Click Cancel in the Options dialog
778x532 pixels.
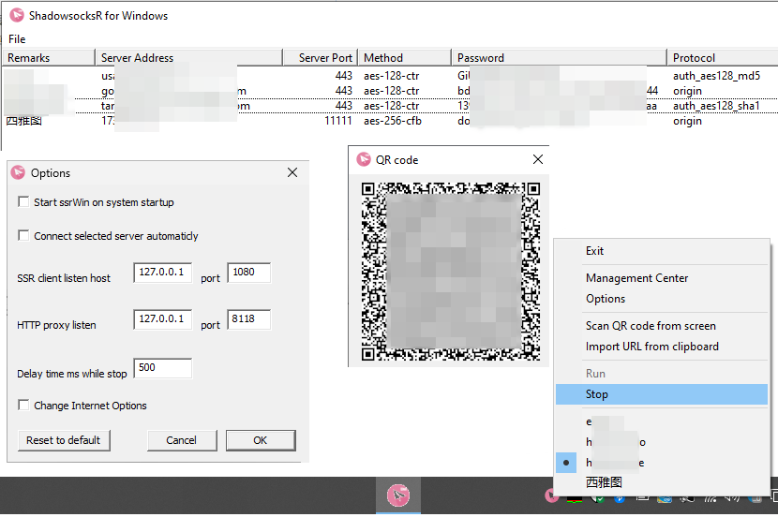click(x=182, y=440)
